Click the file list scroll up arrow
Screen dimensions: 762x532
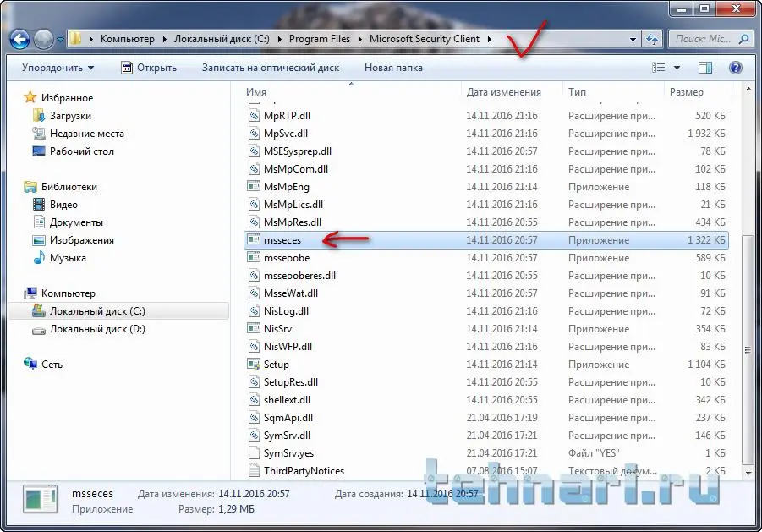coord(748,90)
